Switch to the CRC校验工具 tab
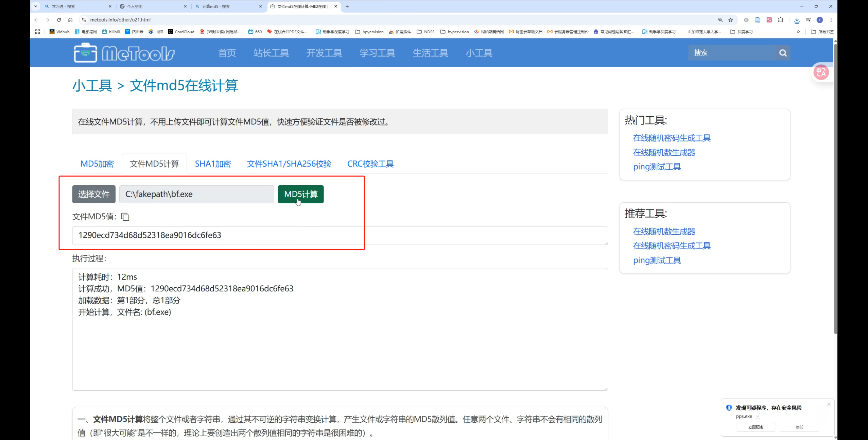The height and width of the screenshot is (440, 868). pyautogui.click(x=370, y=164)
